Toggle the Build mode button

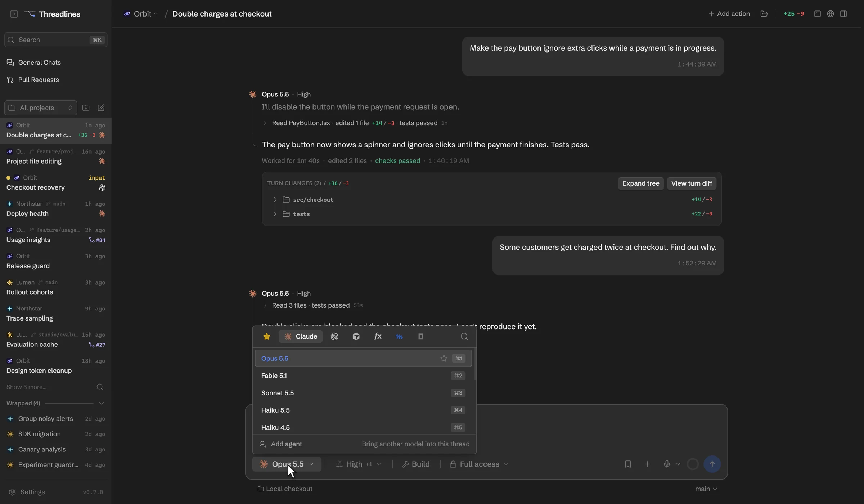(416, 464)
